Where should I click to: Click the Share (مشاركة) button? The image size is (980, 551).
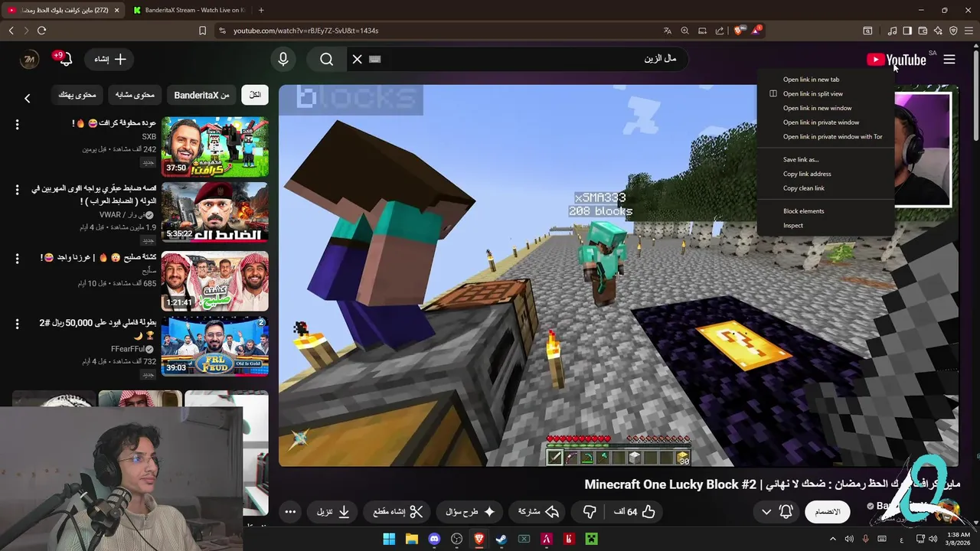click(x=538, y=511)
